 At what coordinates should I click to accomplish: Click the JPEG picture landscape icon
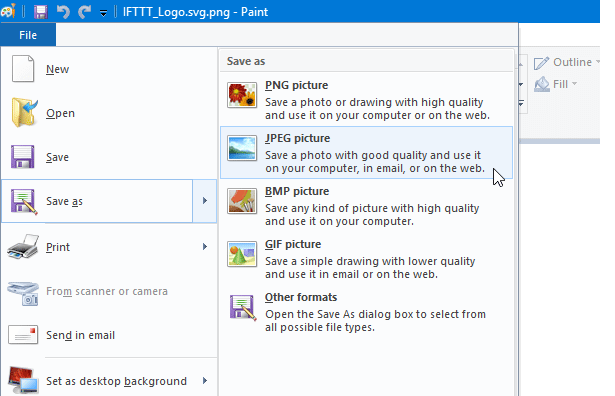pyautogui.click(x=242, y=148)
